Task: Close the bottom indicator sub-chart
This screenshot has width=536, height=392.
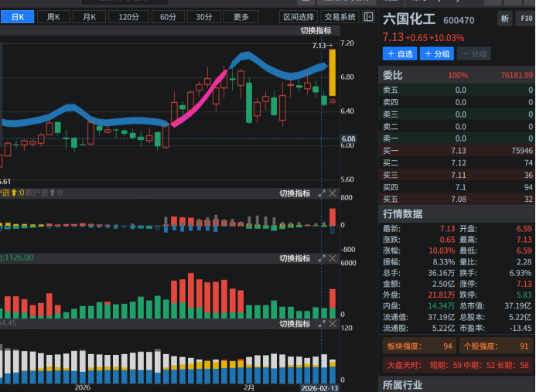Action: click(333, 323)
